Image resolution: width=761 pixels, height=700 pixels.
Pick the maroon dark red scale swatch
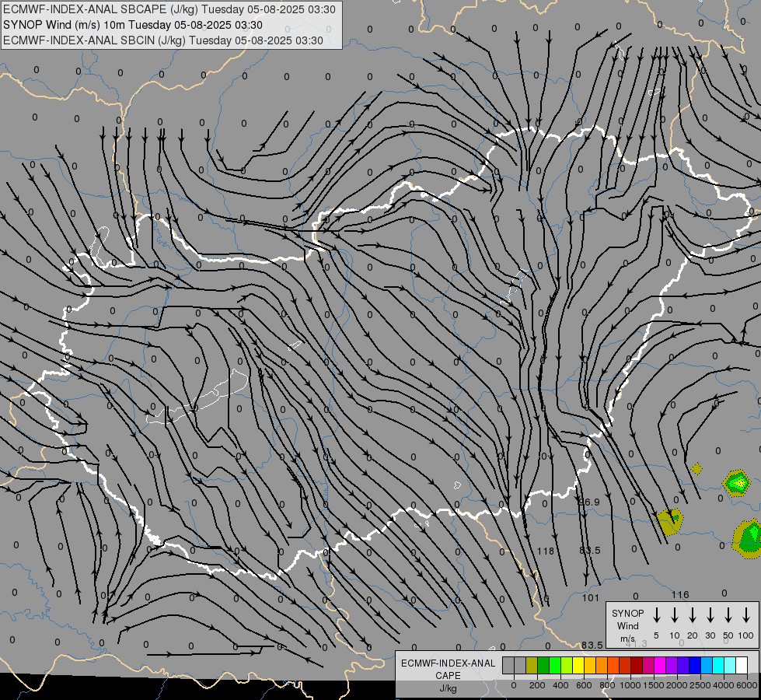637,666
